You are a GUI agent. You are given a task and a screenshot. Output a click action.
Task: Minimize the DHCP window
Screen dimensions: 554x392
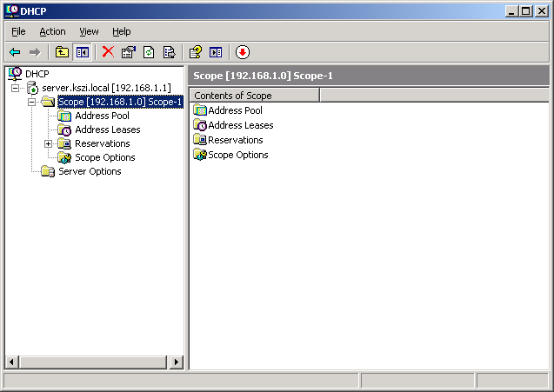point(511,11)
